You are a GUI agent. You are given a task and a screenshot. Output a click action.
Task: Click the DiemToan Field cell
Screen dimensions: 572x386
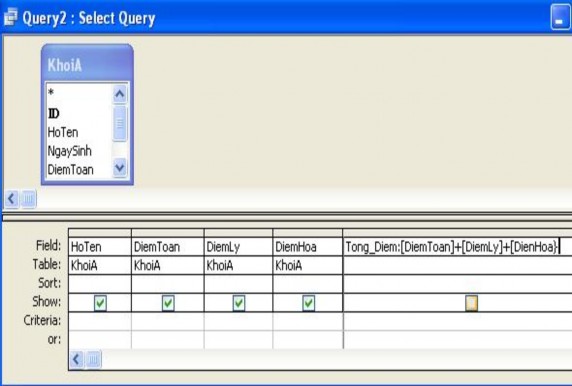168,247
